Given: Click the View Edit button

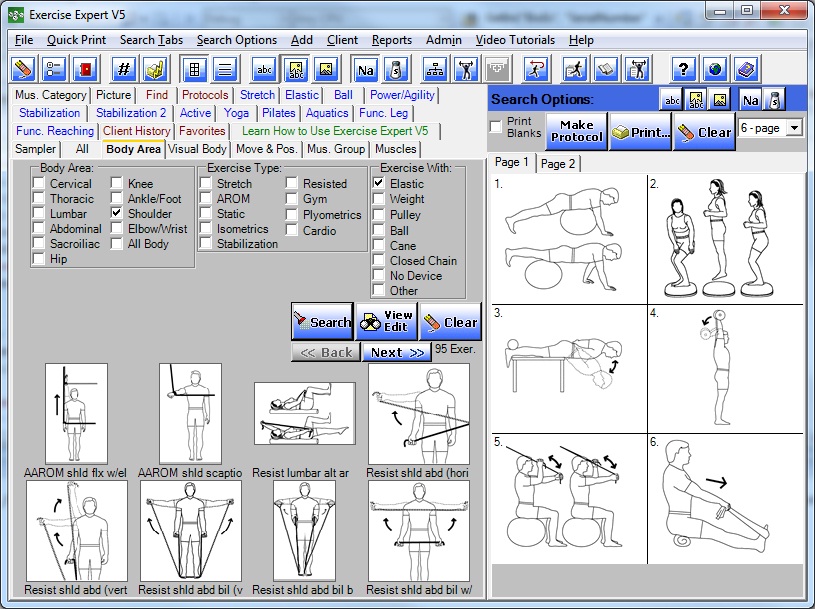Looking at the screenshot, I should (x=387, y=322).
